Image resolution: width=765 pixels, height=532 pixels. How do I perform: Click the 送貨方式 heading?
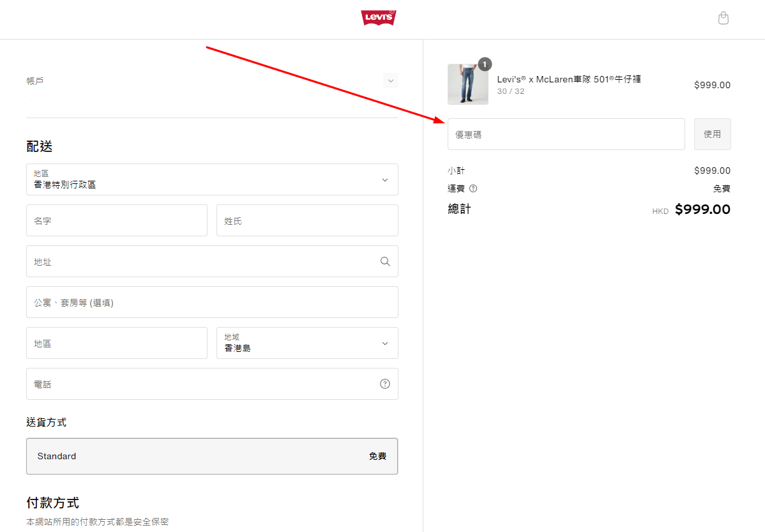(x=47, y=422)
